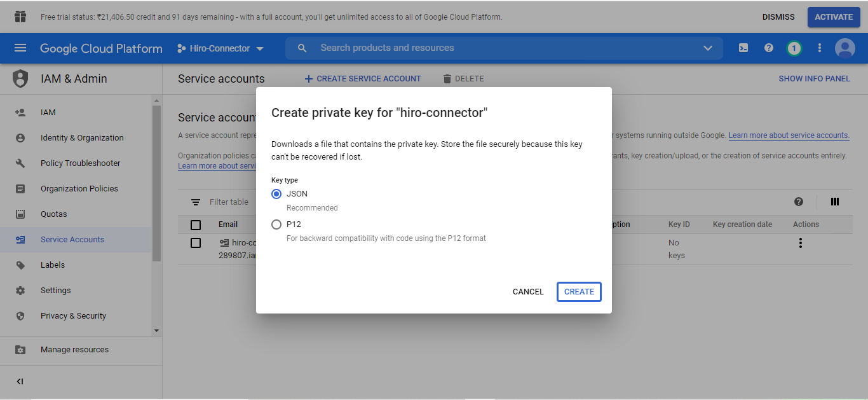Image resolution: width=868 pixels, height=400 pixels.
Task: Select the P12 key type
Action: coord(276,224)
